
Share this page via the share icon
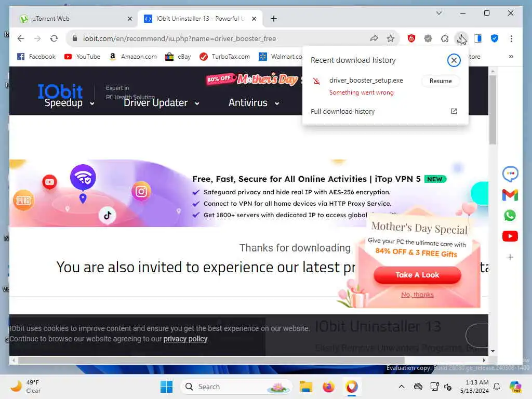point(374,38)
